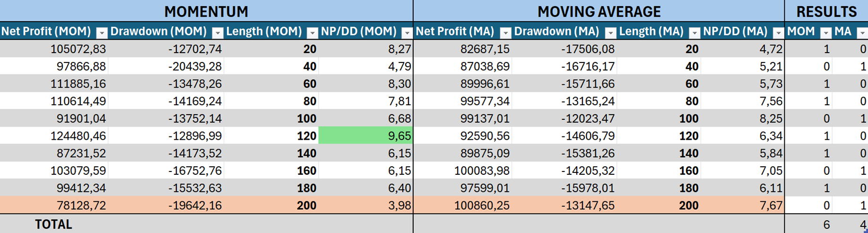868x233 pixels.
Task: Expand the Drawdown (MA) column filter
Action: coord(610,33)
